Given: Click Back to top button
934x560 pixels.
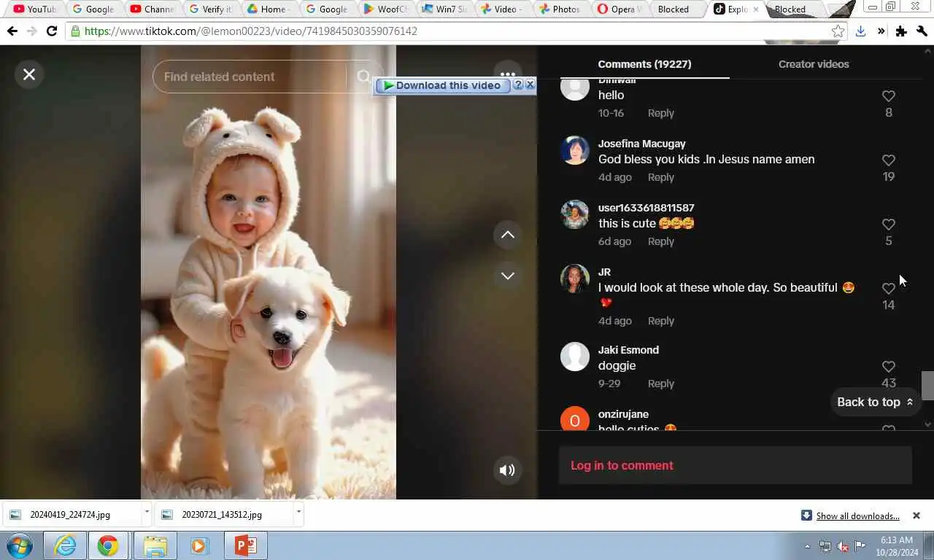Looking at the screenshot, I should pyautogui.click(x=876, y=402).
